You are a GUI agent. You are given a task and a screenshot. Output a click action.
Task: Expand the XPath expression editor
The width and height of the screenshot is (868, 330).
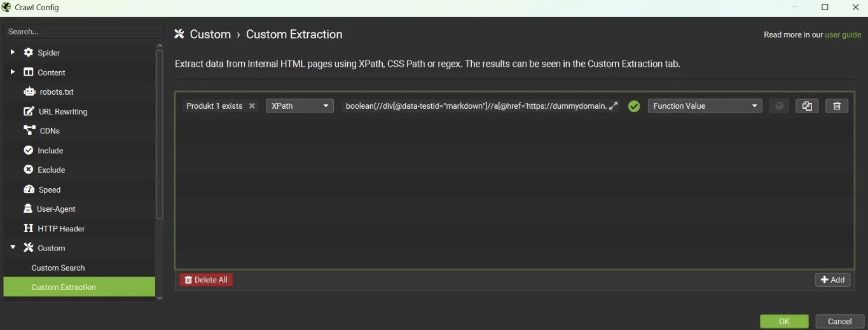613,106
